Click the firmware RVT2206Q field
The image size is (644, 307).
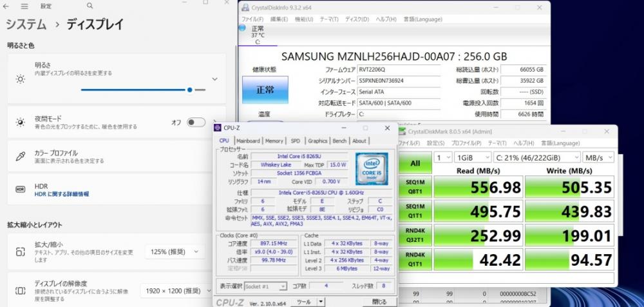pyautogui.click(x=399, y=70)
